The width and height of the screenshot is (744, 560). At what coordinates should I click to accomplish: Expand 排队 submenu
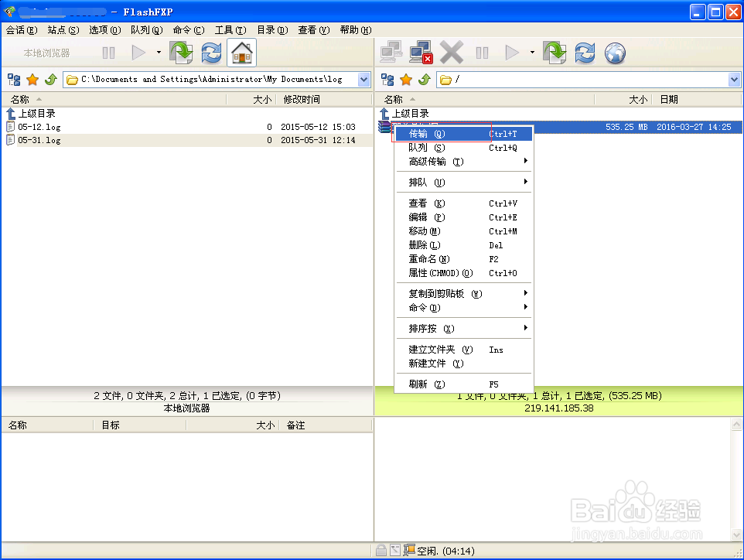pyautogui.click(x=463, y=183)
